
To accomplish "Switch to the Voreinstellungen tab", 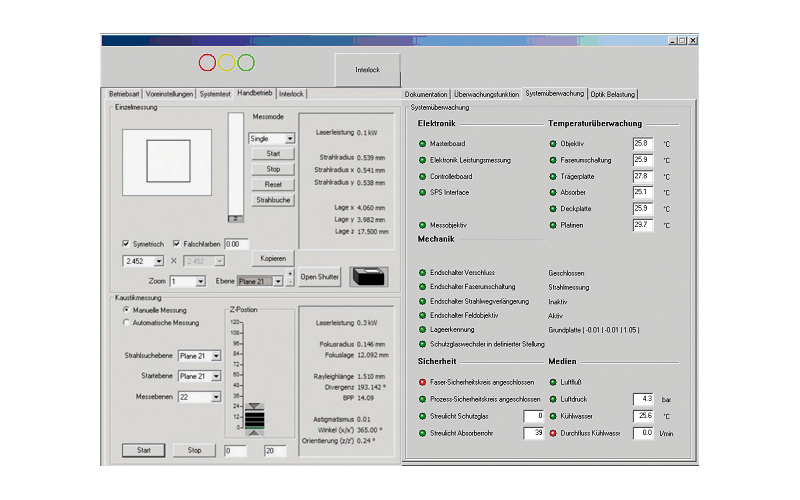I will [169, 94].
